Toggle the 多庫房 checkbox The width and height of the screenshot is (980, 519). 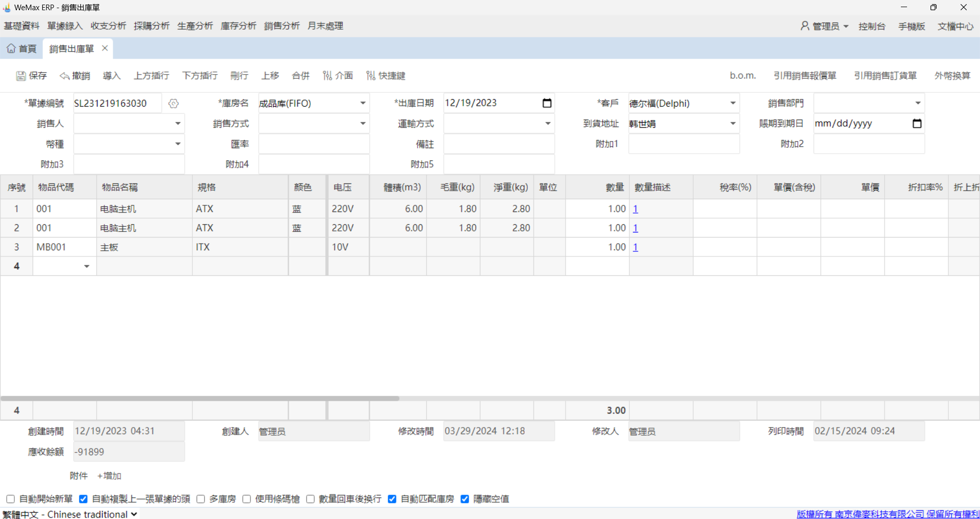click(201, 499)
